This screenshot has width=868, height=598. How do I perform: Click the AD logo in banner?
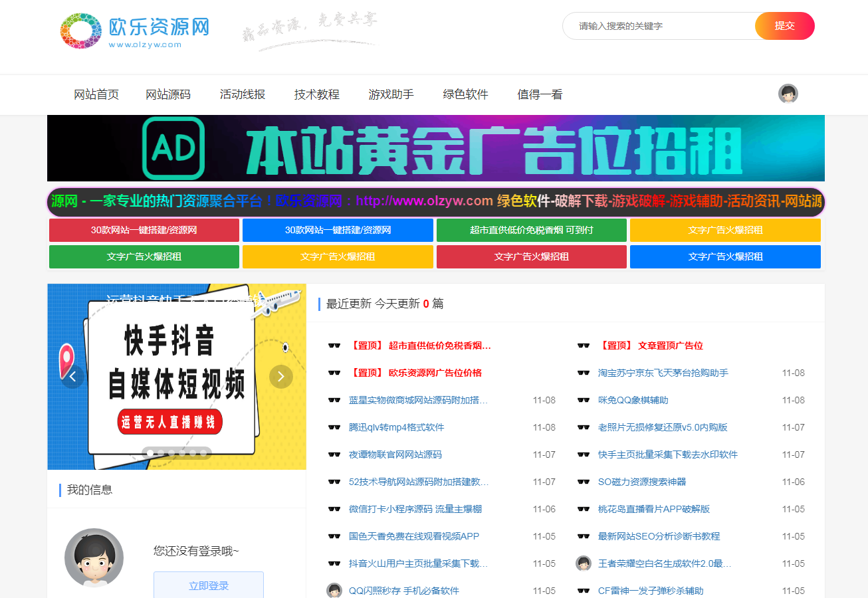pos(173,148)
